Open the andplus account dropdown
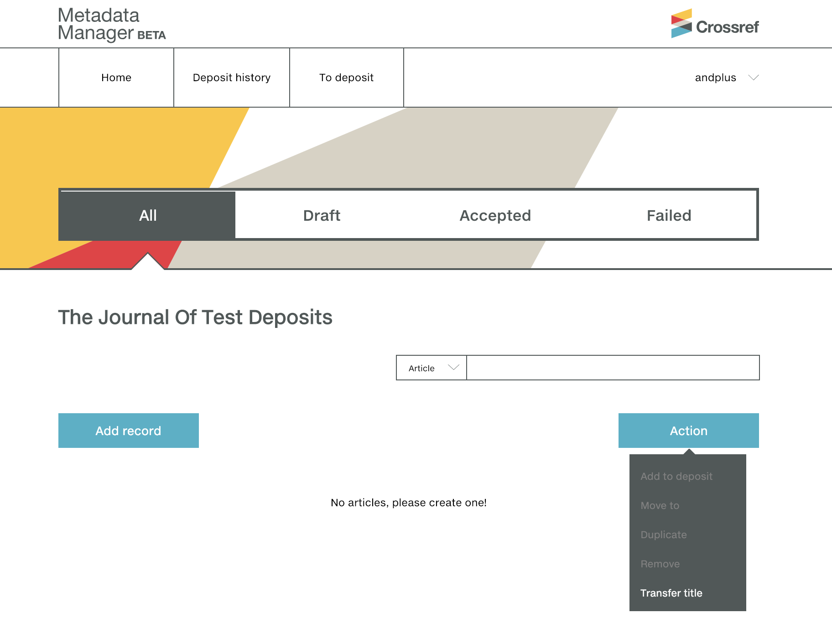This screenshot has width=832, height=644. pyautogui.click(x=726, y=78)
